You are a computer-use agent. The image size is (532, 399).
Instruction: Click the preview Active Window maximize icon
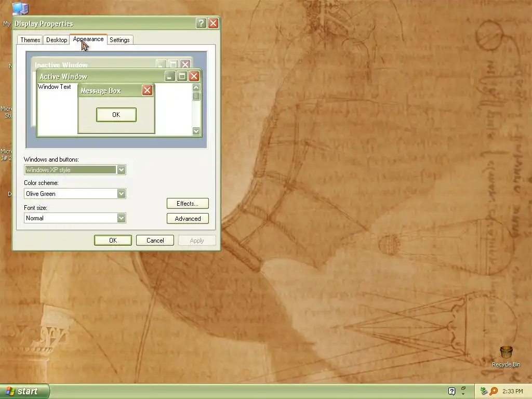(x=182, y=76)
